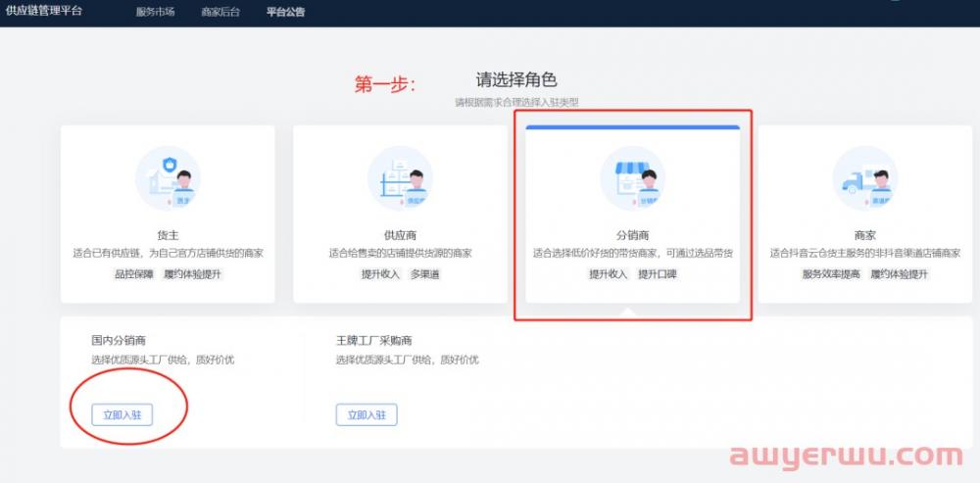Click the 品控保障 tag on 货主 card
The width and height of the screenshot is (980, 483).
tap(134, 274)
